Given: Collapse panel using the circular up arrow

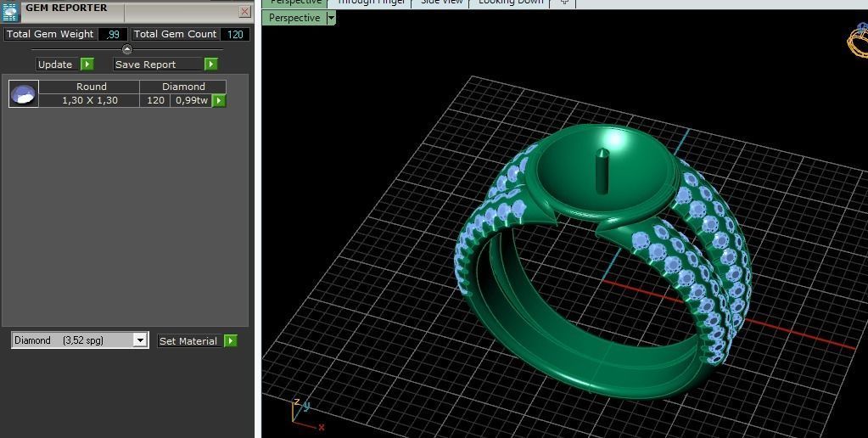Looking at the screenshot, I should 126,49.
